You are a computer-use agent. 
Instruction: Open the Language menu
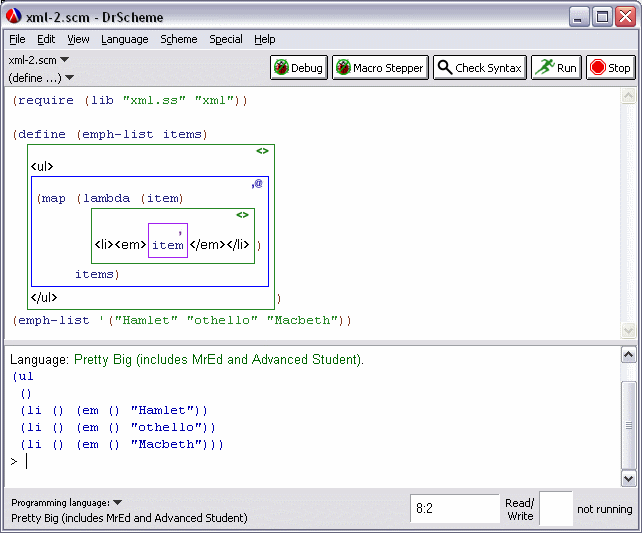[124, 39]
